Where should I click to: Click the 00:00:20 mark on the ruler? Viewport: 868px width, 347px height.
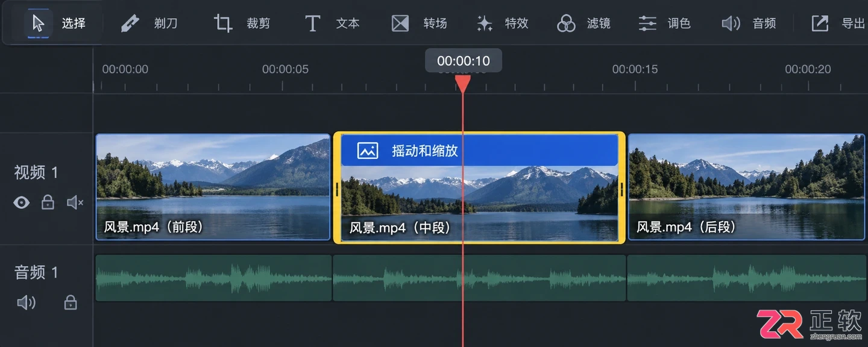tap(808, 69)
